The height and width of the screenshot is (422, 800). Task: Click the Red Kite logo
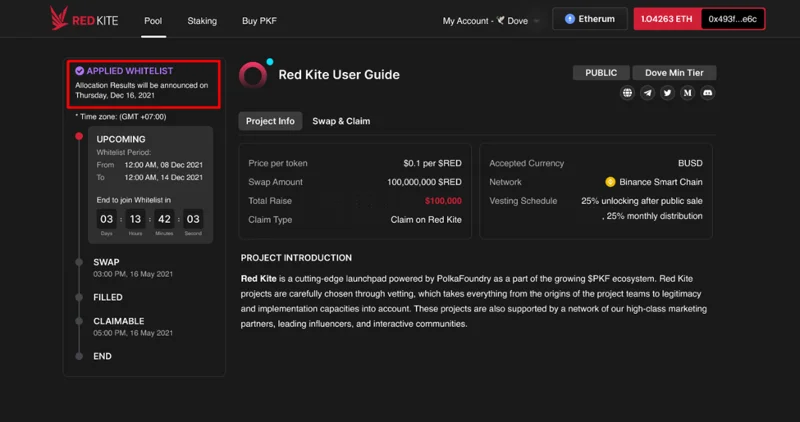click(84, 18)
